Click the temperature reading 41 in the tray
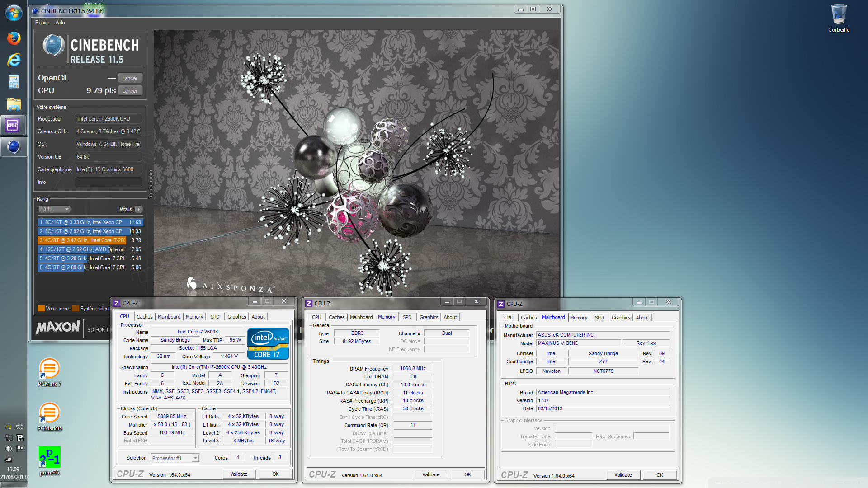This screenshot has height=488, width=868. coord(9,427)
